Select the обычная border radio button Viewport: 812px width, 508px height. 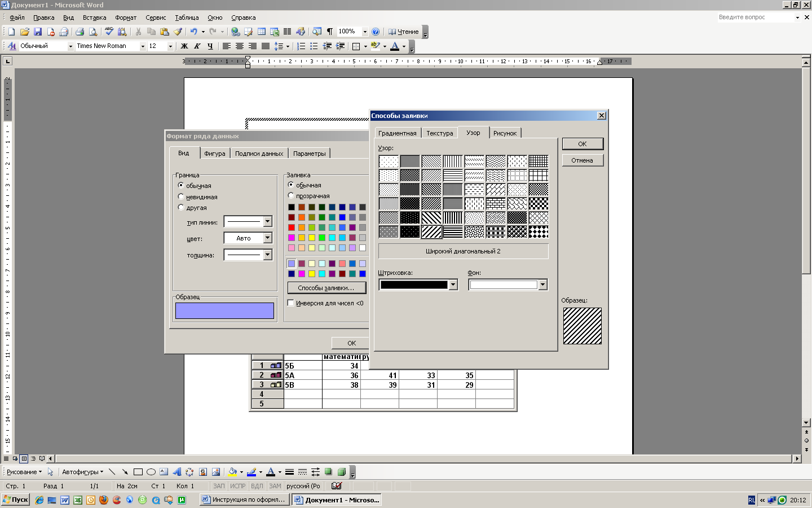pyautogui.click(x=181, y=185)
